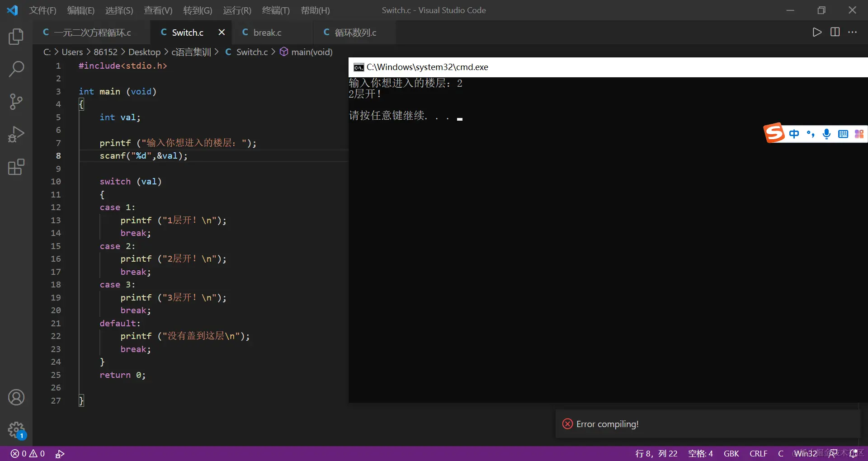Open the 终端(T) menu
Viewport: 868px width, 461px height.
click(x=276, y=10)
